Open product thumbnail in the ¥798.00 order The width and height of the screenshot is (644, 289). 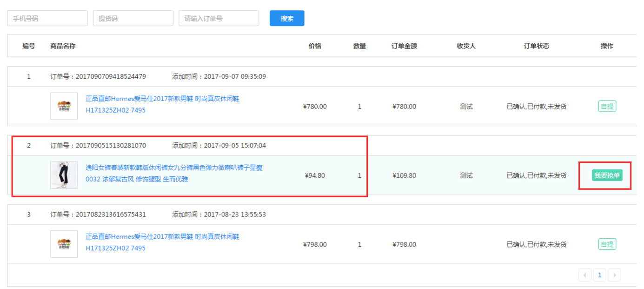click(x=64, y=244)
